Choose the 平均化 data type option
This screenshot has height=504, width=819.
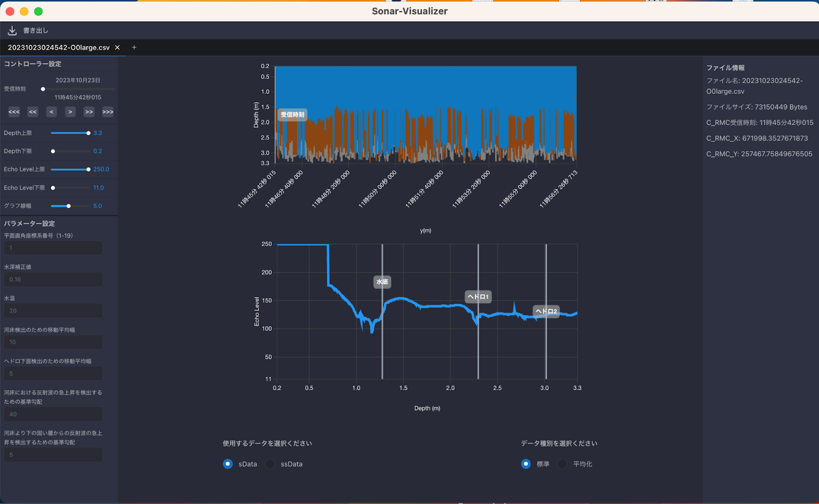(562, 464)
